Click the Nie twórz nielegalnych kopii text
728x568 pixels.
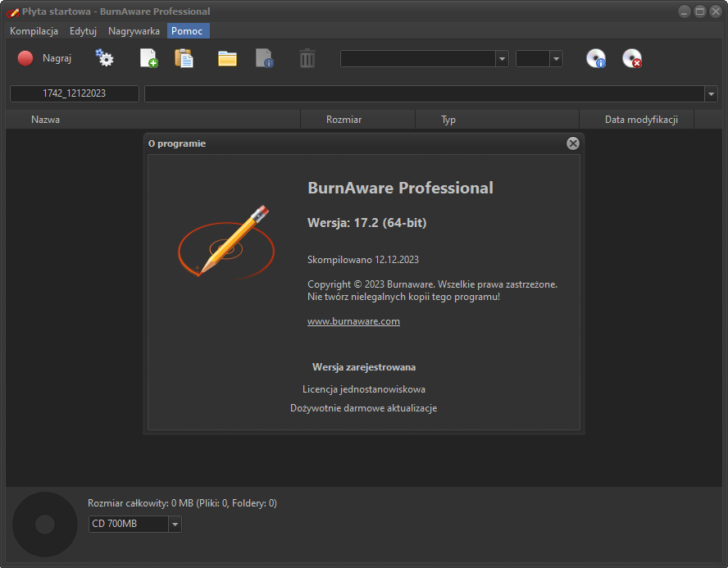tap(403, 297)
